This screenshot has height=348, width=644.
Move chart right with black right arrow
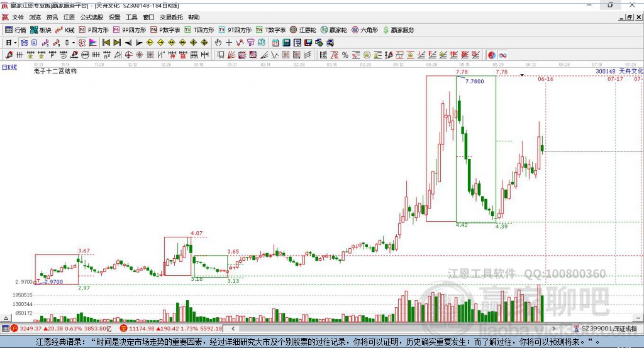pyautogui.click(x=139, y=43)
